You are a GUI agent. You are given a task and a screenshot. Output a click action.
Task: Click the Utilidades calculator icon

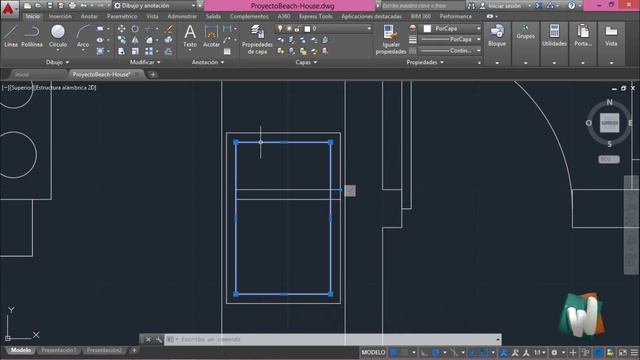[x=554, y=35]
